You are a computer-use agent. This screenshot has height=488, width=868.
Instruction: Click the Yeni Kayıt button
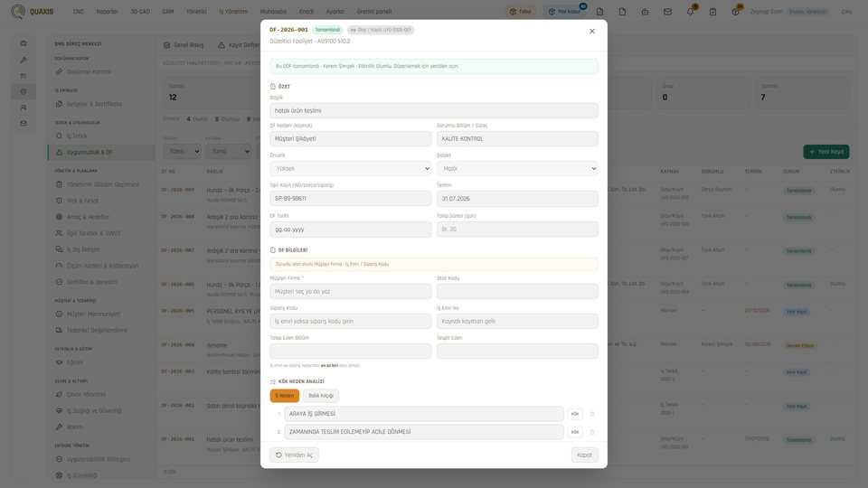[x=826, y=152]
